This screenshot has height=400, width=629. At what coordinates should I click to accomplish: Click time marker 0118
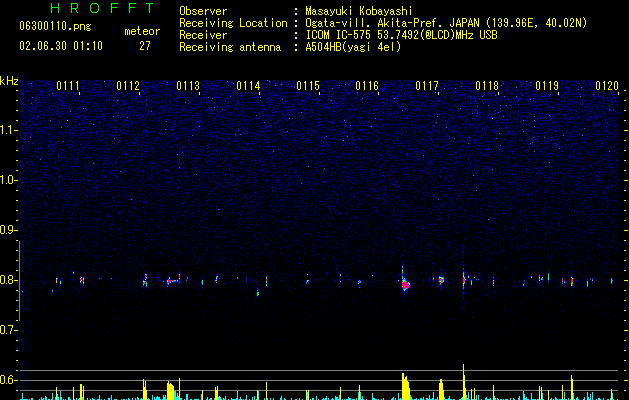coord(487,86)
